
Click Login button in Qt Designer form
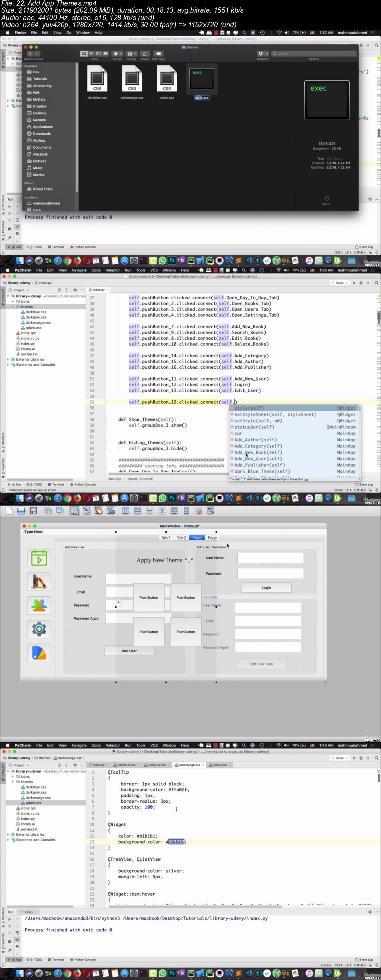266,587
